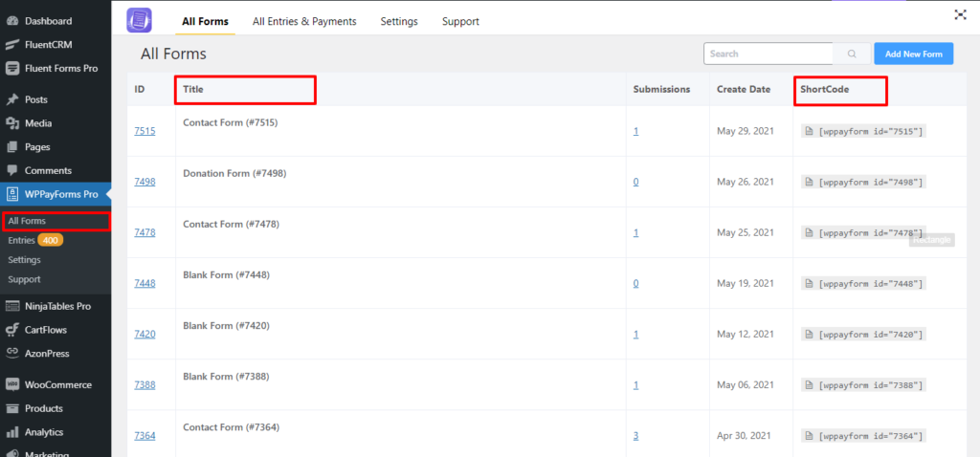View submissions count for form 7364
Image resolution: width=980 pixels, height=457 pixels.
coord(636,435)
